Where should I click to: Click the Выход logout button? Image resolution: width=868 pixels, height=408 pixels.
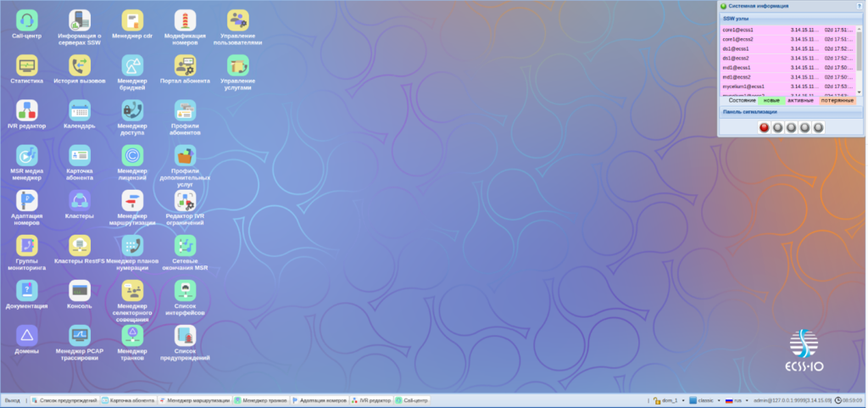[13, 400]
